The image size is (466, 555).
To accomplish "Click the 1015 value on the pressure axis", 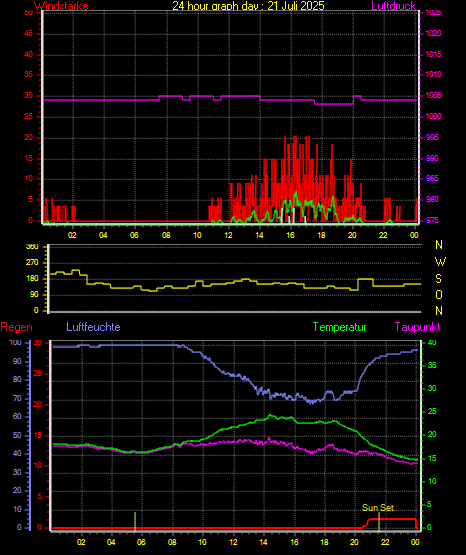I will pos(433,54).
